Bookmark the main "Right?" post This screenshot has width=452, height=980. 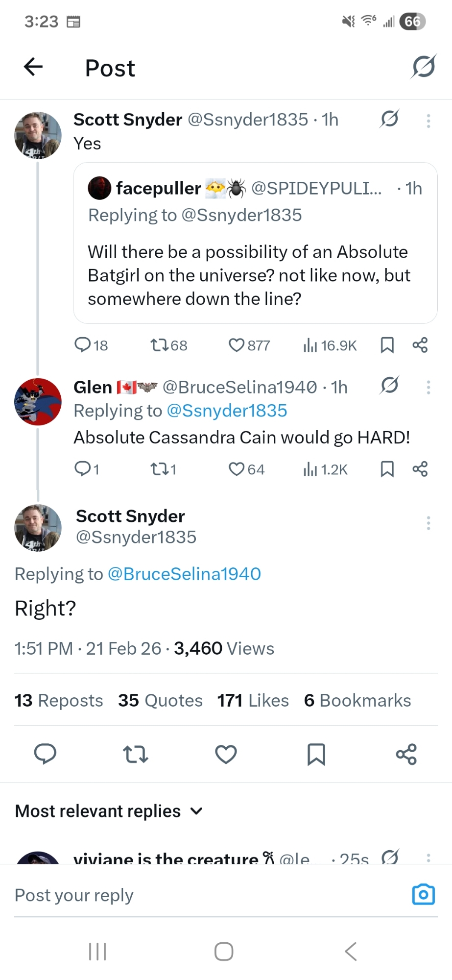316,754
